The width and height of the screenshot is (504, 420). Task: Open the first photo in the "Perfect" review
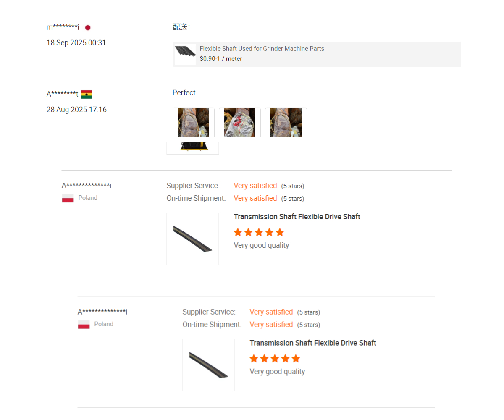tap(193, 123)
